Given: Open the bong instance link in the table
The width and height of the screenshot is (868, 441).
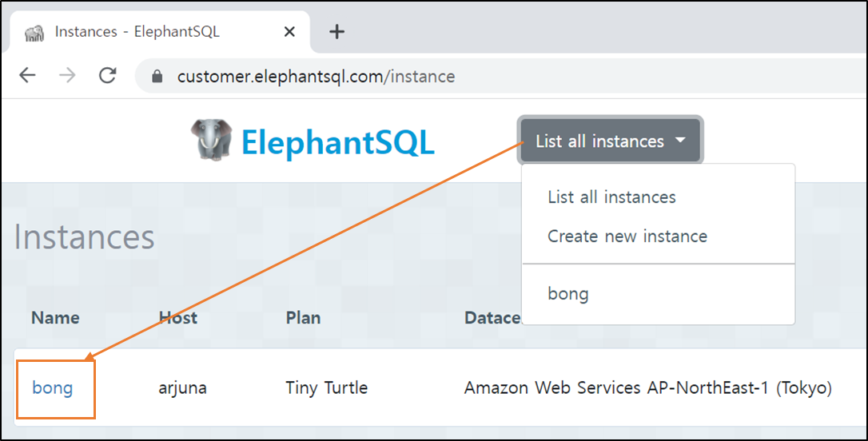Looking at the screenshot, I should tap(53, 387).
